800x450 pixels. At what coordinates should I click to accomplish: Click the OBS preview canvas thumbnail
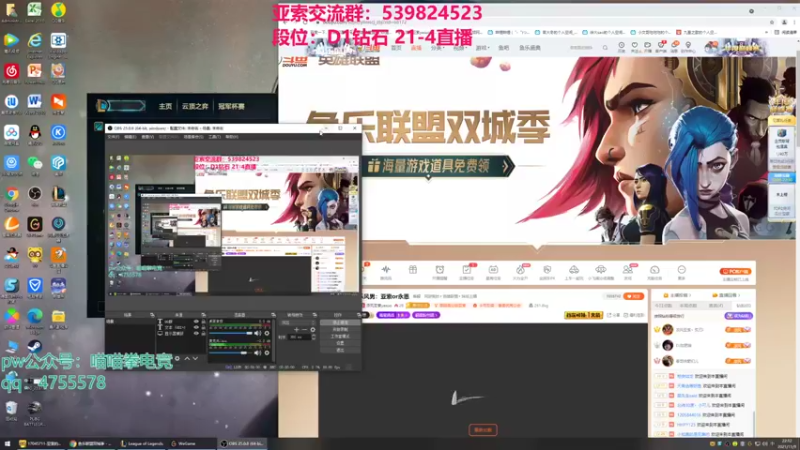pyautogui.click(x=233, y=224)
